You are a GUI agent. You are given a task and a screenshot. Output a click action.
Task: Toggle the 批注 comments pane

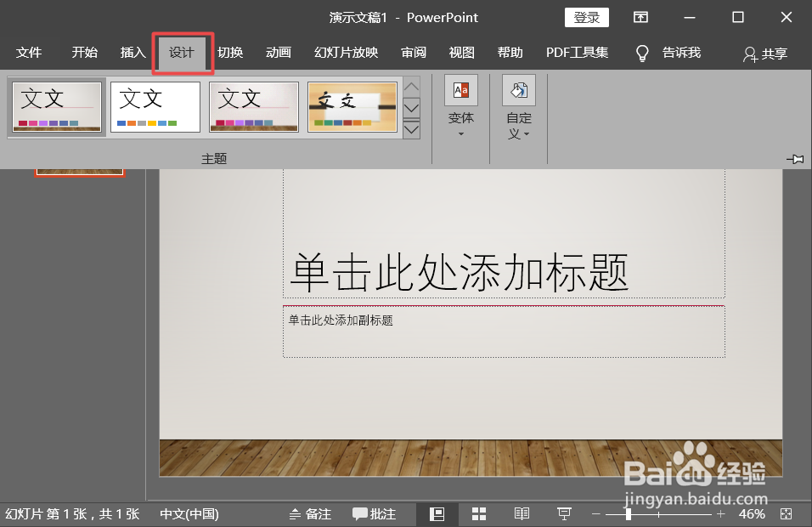pyautogui.click(x=375, y=514)
